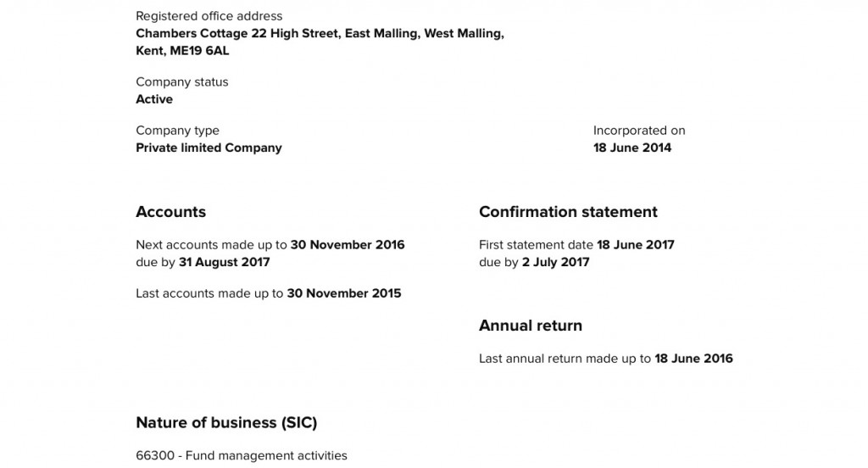Click the Incorporated on label
868x468 pixels.
pyautogui.click(x=639, y=131)
